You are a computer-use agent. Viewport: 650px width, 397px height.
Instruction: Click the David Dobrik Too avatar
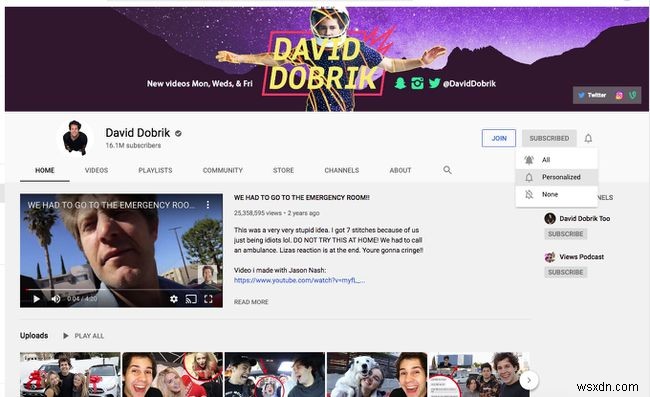550,218
